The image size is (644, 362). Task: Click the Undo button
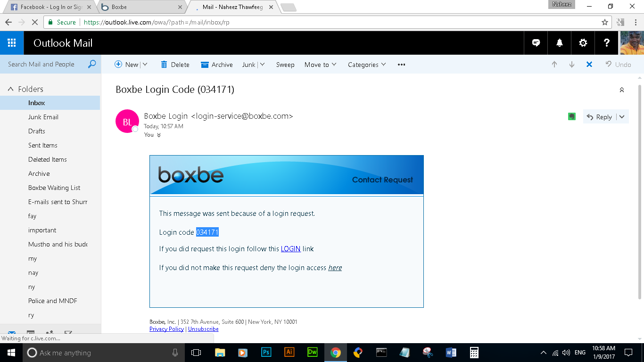point(618,65)
